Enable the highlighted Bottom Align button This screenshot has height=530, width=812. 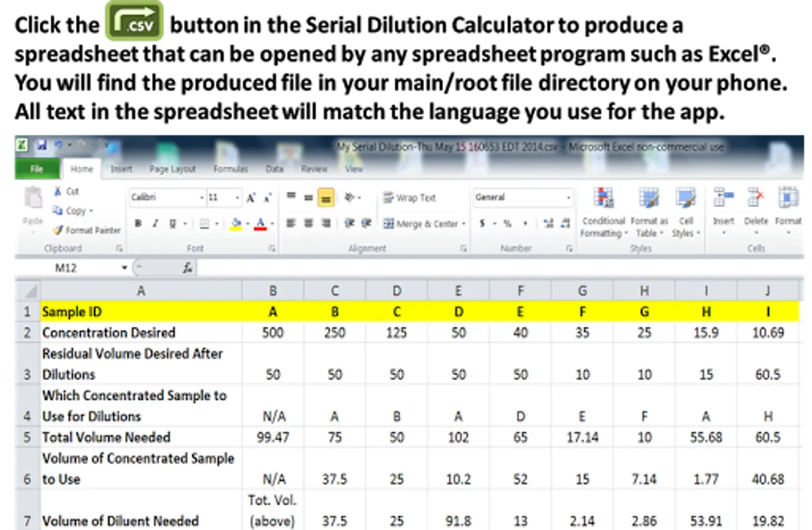[x=325, y=198]
